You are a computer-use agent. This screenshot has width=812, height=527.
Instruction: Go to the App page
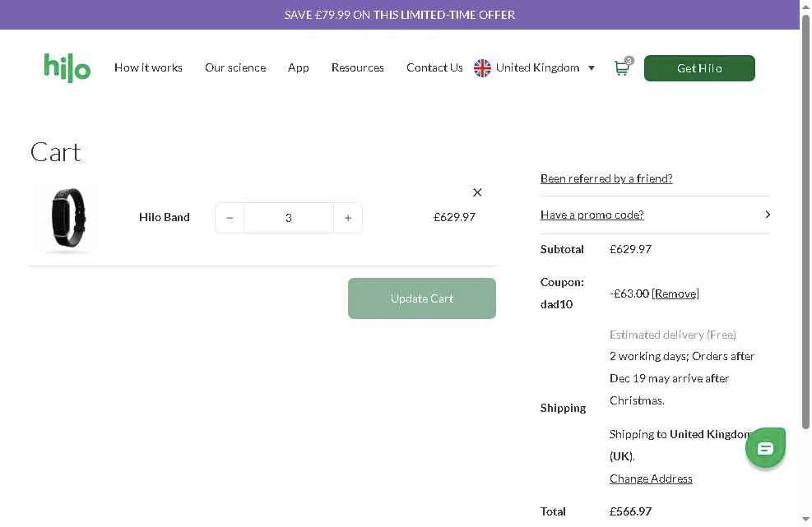click(299, 67)
